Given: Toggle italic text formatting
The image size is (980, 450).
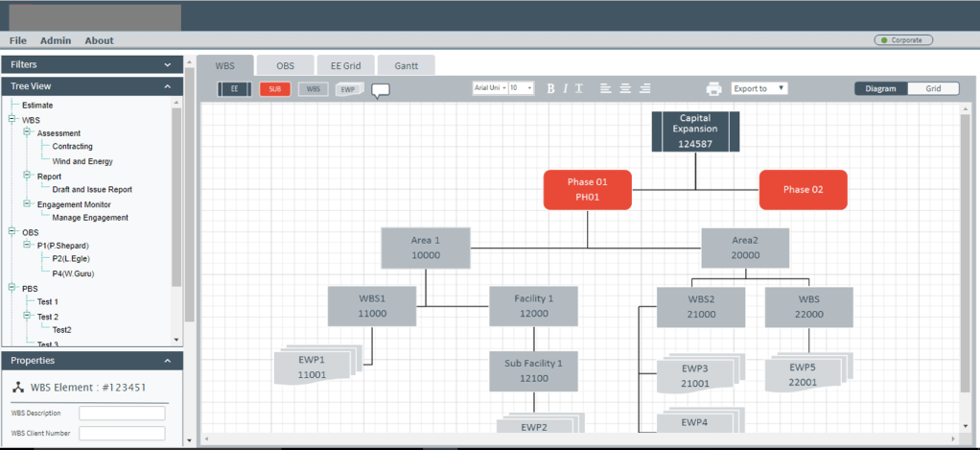Looking at the screenshot, I should click(x=565, y=88).
